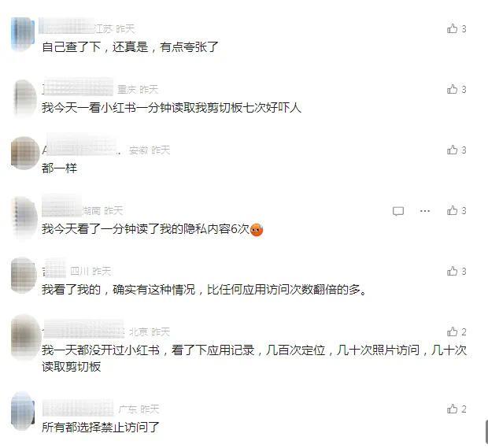Open the Guangdong commenter's avatar
Screen dimensions: 488x448
[22, 411]
